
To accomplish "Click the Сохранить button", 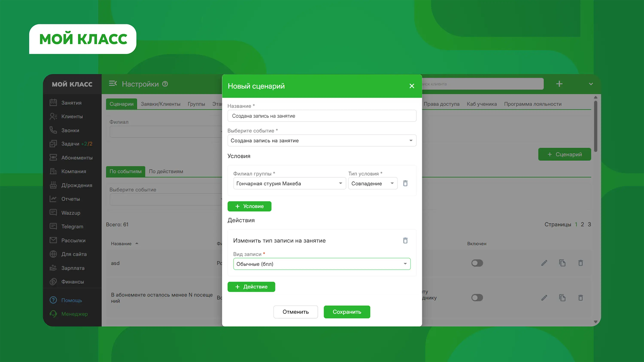I will click(x=347, y=312).
